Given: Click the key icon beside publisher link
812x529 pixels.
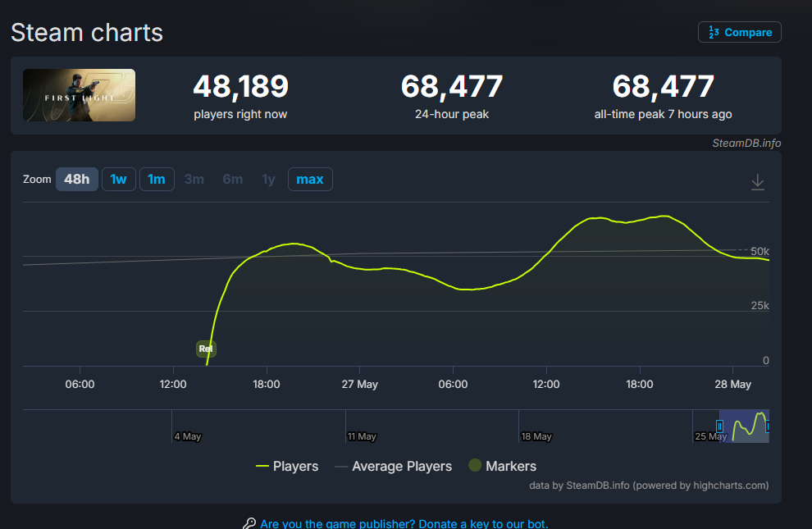Looking at the screenshot, I should coord(249,523).
